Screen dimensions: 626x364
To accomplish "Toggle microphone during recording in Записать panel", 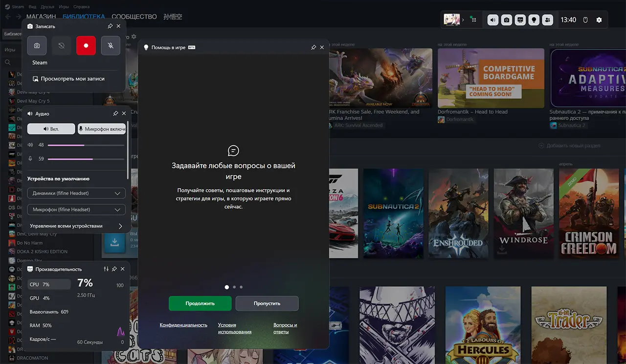I will [111, 45].
